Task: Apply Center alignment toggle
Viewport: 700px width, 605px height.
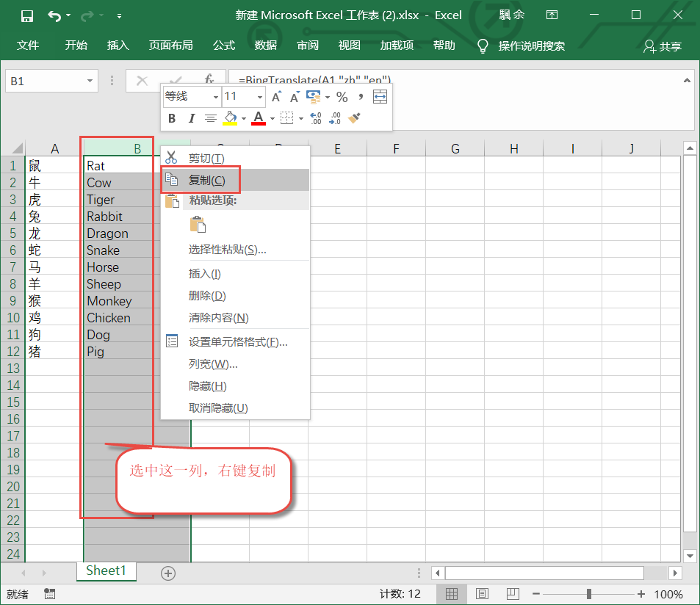Action: tap(210, 117)
